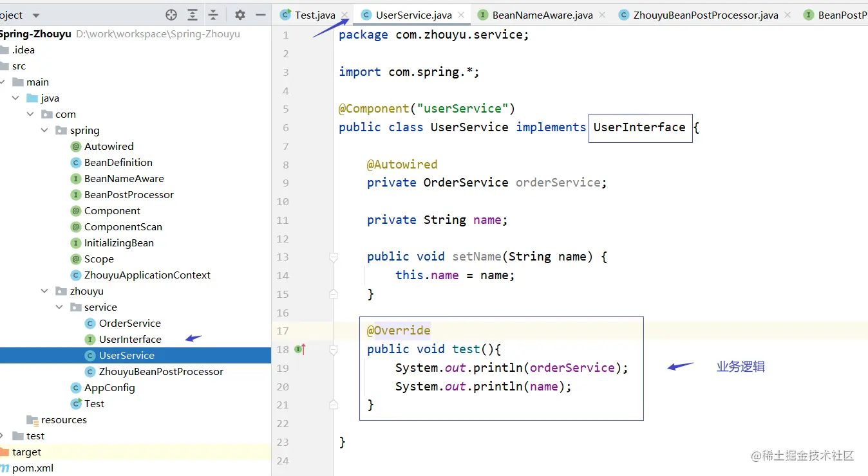Open the AppConfig class
The height and width of the screenshot is (476, 868).
[x=109, y=387]
